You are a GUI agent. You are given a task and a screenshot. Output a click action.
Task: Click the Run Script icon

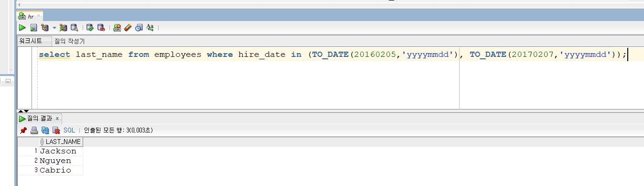click(33, 28)
